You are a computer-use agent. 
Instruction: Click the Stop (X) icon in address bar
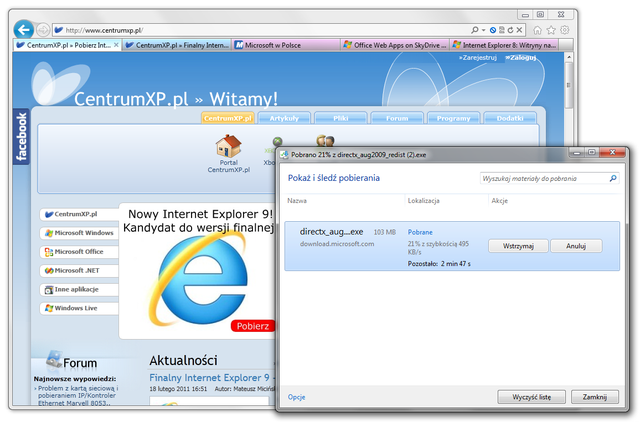(519, 30)
